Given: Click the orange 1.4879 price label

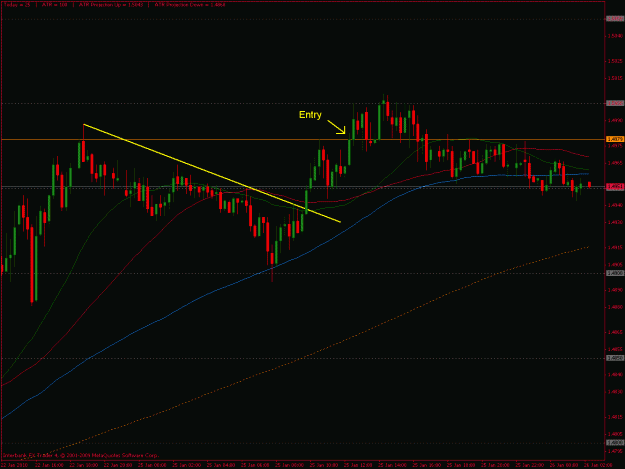Looking at the screenshot, I should (615, 139).
